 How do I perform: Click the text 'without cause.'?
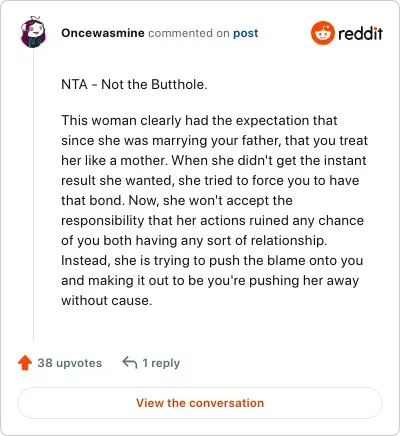[x=107, y=301]
